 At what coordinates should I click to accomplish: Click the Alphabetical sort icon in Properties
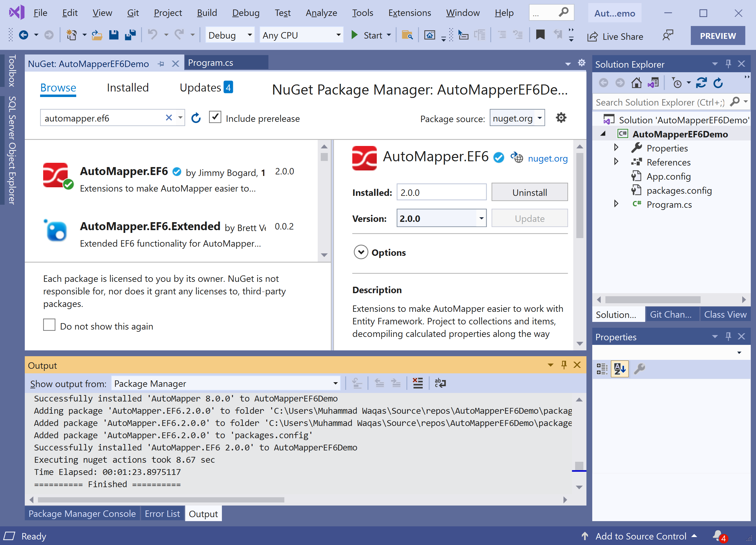(x=620, y=369)
